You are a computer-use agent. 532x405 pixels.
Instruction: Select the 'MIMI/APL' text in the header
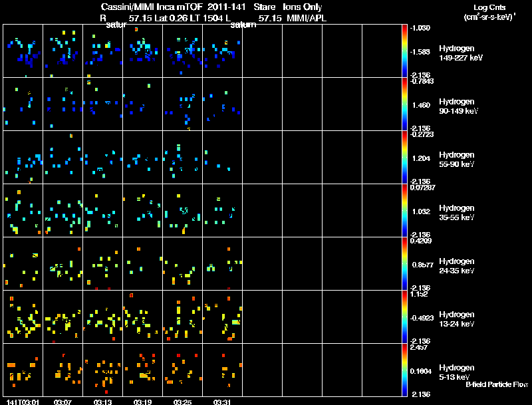click(307, 19)
